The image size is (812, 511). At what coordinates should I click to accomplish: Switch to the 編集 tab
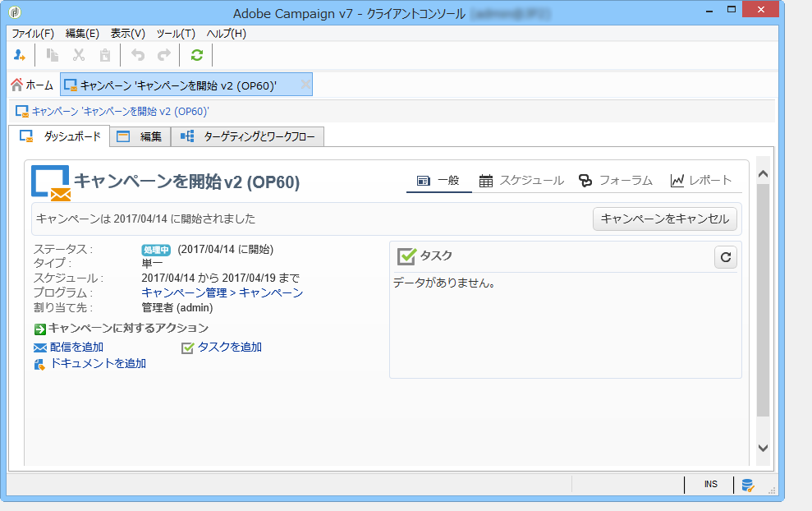(x=140, y=137)
